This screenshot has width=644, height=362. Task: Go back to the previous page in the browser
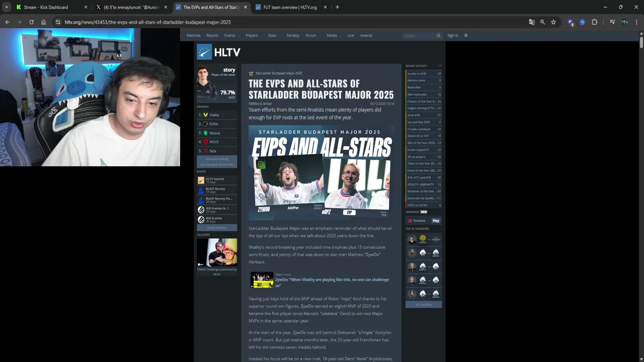pos(7,22)
